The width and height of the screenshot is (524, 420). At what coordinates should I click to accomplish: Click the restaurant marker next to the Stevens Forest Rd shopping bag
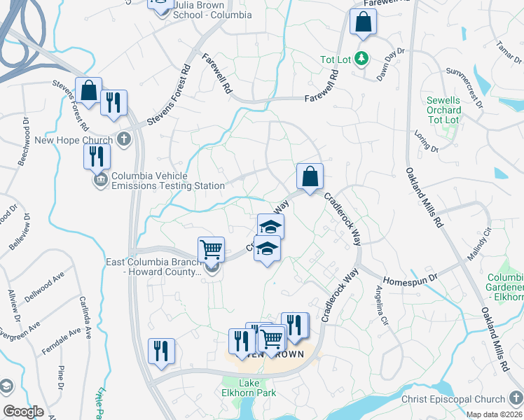(x=113, y=103)
